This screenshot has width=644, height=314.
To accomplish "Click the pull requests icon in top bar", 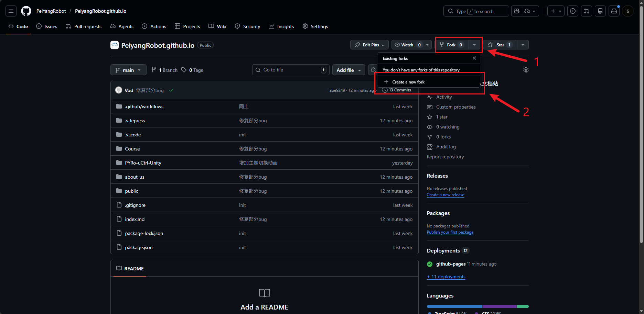I will [x=587, y=11].
